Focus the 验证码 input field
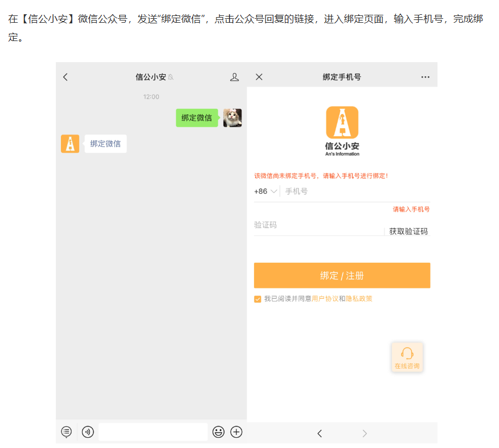This screenshot has width=499, height=448. tap(318, 225)
